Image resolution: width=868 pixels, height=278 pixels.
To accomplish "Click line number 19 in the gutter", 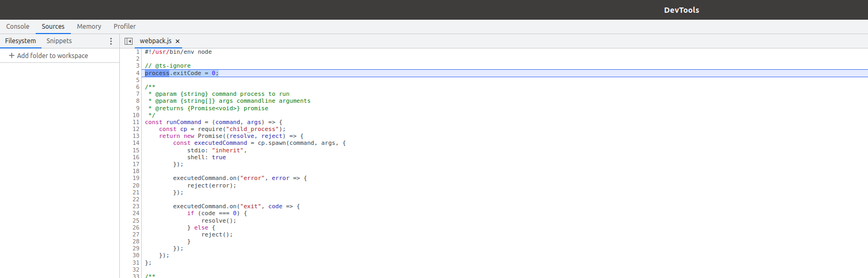I will pos(136,178).
